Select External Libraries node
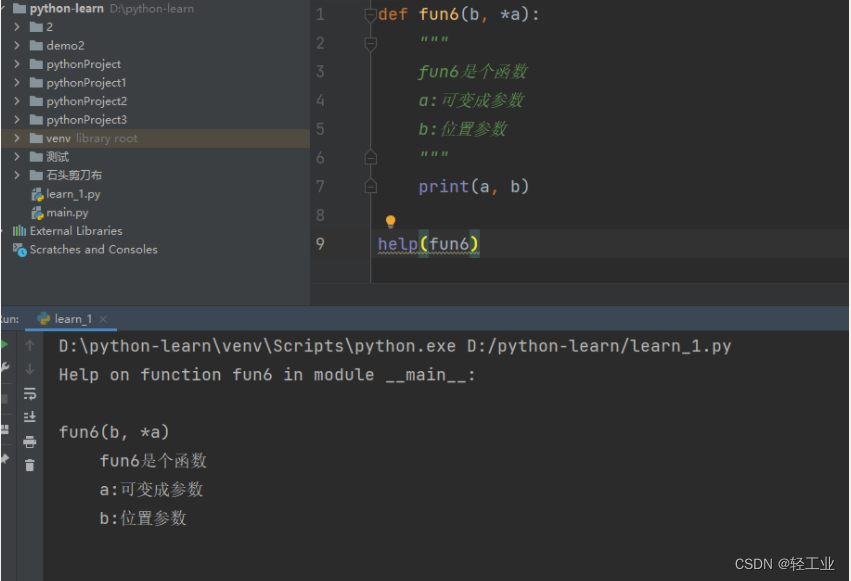This screenshot has width=851, height=581. pyautogui.click(x=76, y=231)
